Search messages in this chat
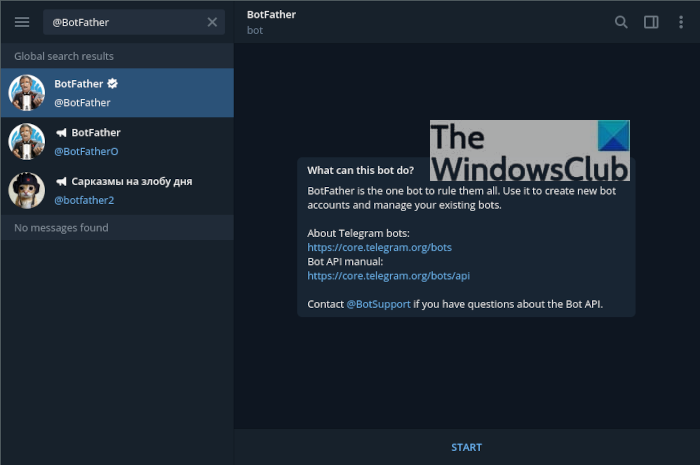This screenshot has width=700, height=465. coord(621,22)
